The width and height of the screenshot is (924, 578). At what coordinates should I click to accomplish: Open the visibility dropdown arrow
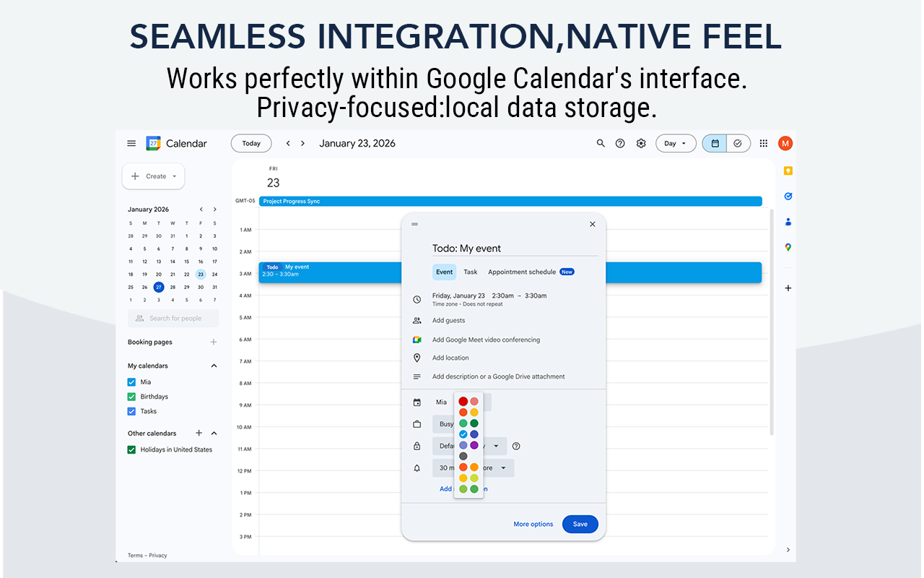point(496,446)
